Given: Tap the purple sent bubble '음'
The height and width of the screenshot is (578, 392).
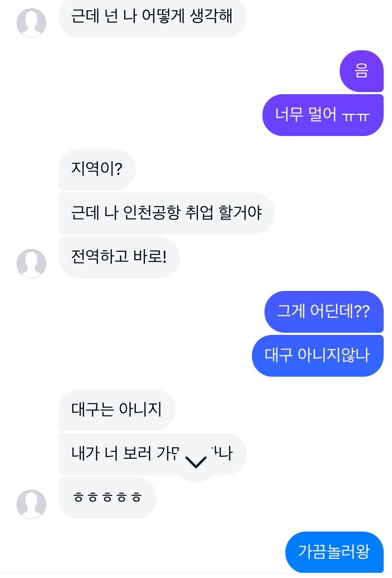Looking at the screenshot, I should pos(361,71).
